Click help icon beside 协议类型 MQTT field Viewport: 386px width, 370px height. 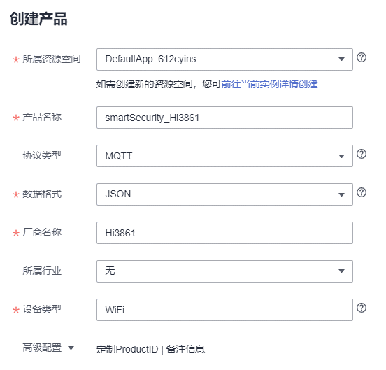[x=361, y=154]
